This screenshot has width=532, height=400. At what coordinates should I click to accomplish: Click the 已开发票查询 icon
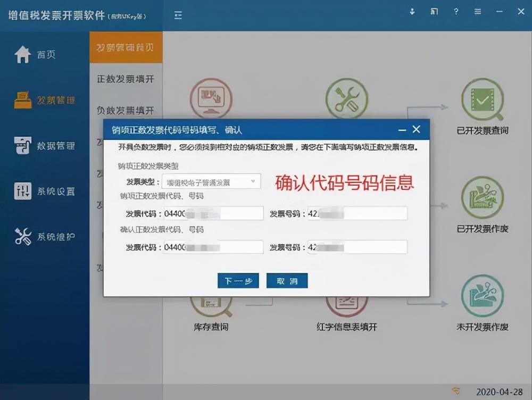tap(482, 101)
